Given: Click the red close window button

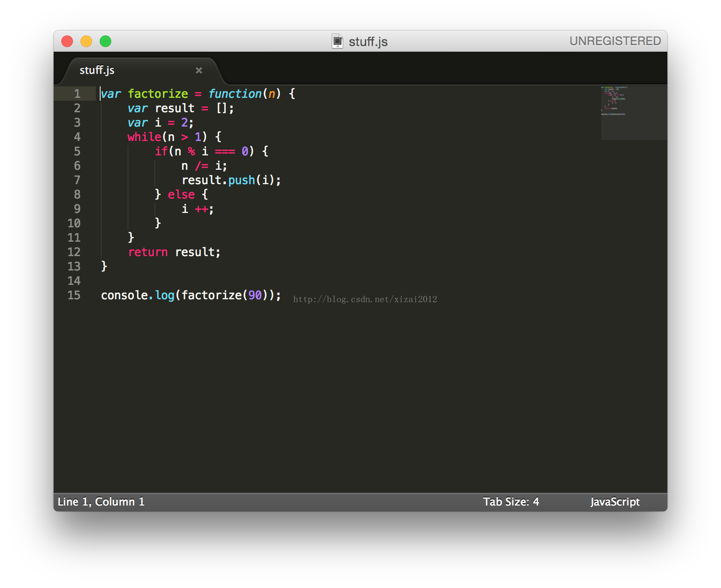Looking at the screenshot, I should (67, 41).
